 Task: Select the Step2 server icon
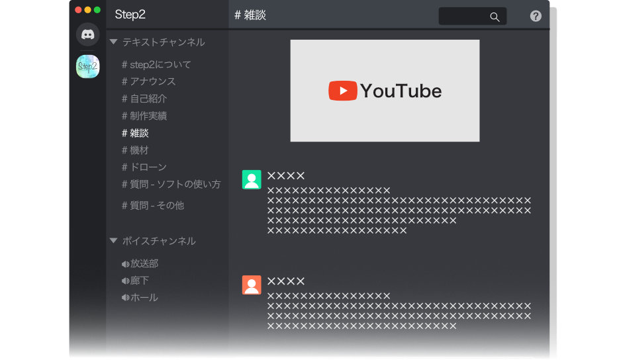(87, 66)
